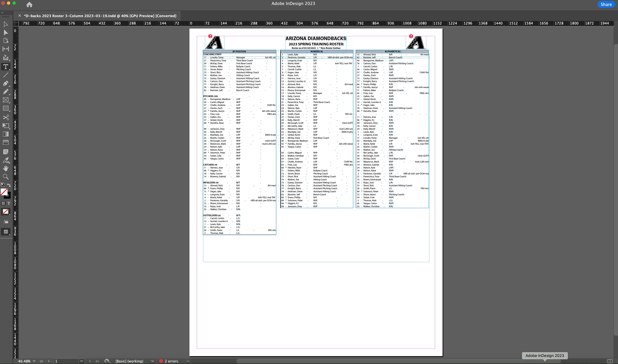Toggle formatting affects text button

9,203
